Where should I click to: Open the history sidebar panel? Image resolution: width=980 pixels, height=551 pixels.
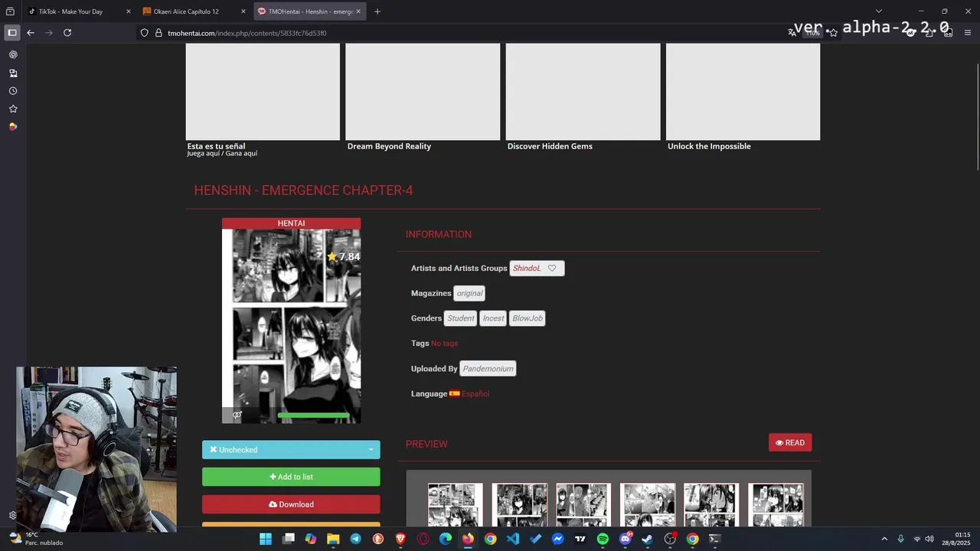coord(13,91)
